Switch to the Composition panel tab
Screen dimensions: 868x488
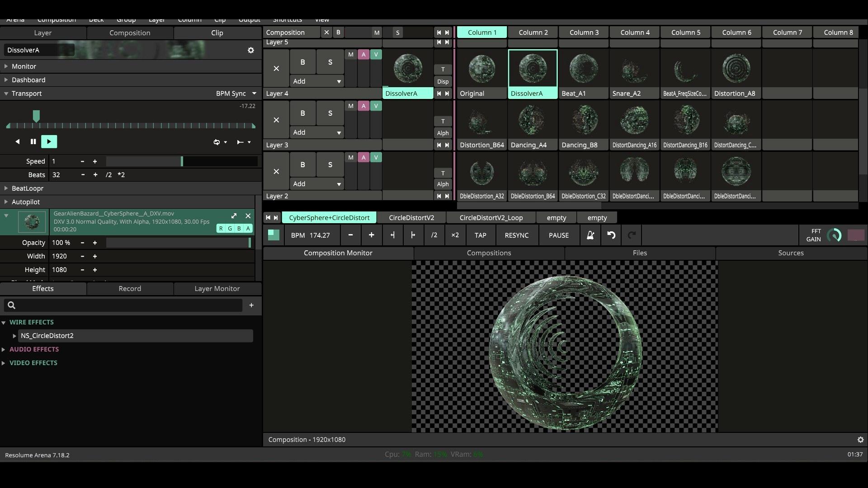(x=130, y=33)
